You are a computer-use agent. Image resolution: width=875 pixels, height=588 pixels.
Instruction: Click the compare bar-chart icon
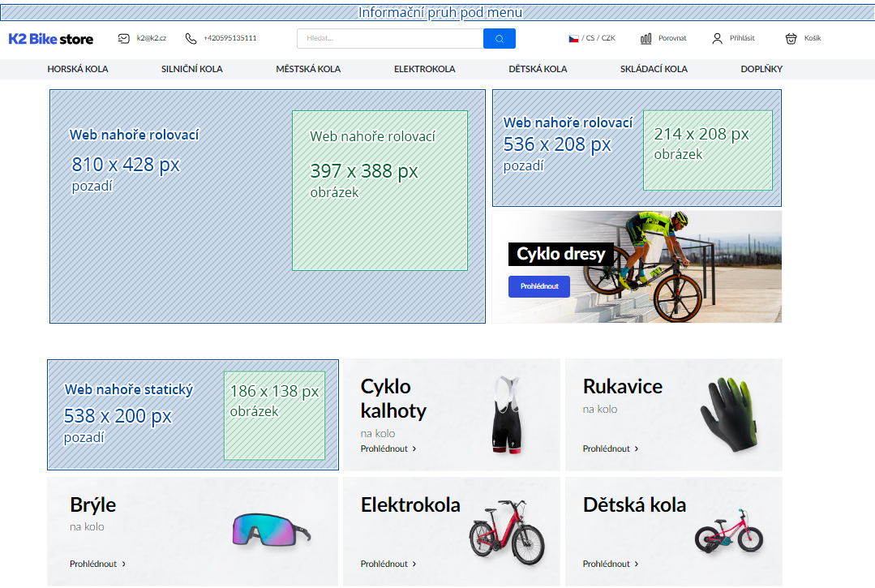tap(646, 38)
